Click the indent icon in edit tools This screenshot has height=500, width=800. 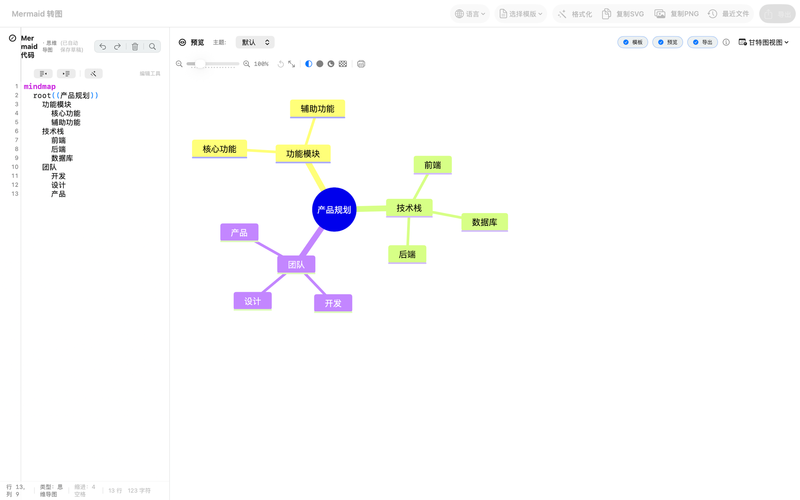coord(66,73)
